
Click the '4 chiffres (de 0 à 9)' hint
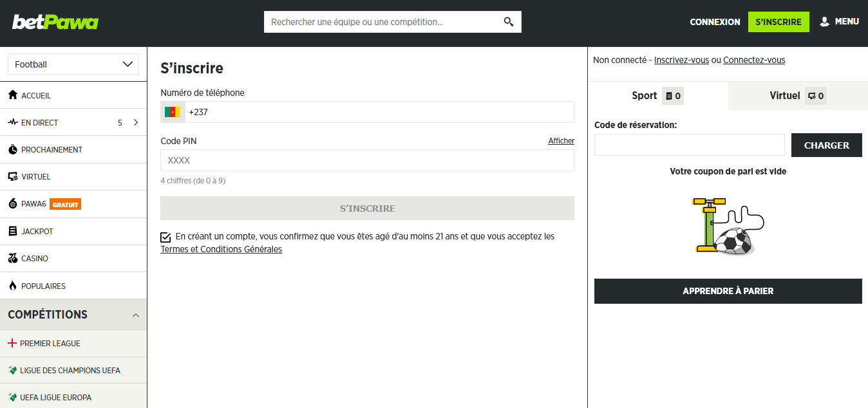click(193, 181)
